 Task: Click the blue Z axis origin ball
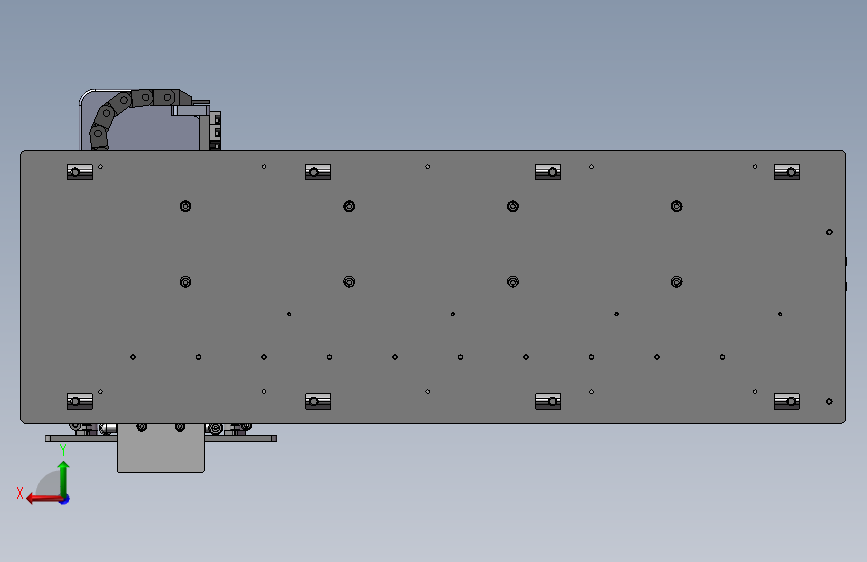coord(65,499)
